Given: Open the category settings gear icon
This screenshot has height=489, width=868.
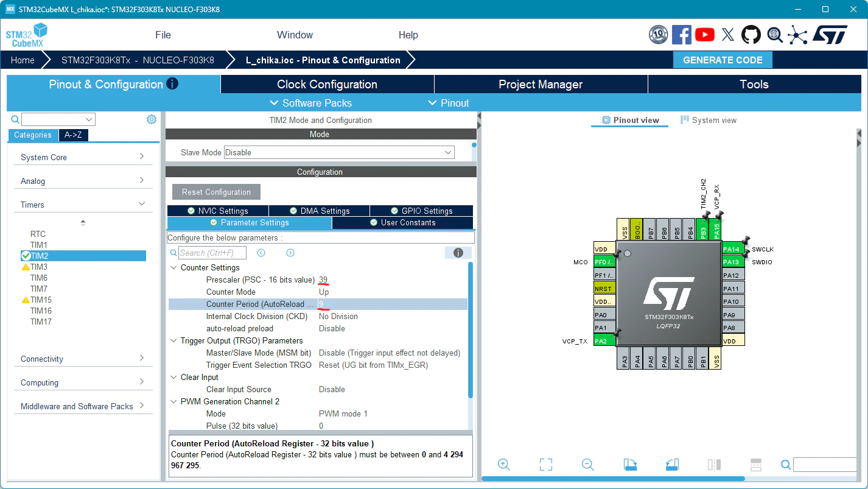Looking at the screenshot, I should (x=152, y=119).
